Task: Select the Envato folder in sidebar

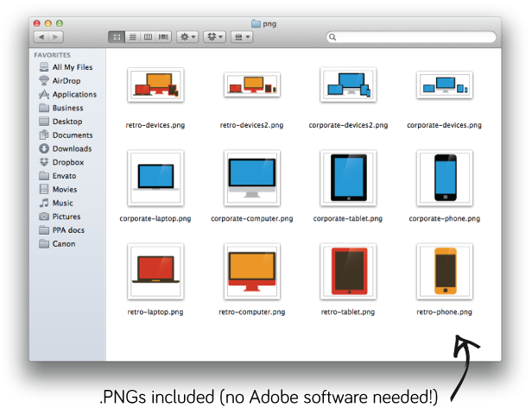Action: click(x=64, y=176)
